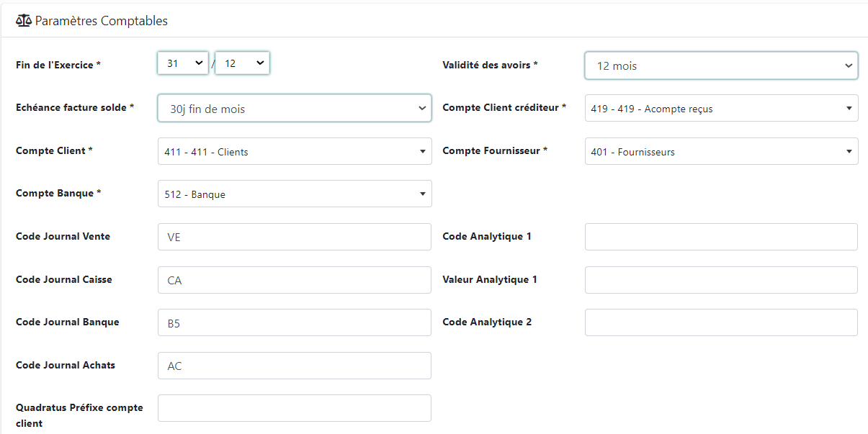Focus the Code Journal Caisse input

(294, 280)
